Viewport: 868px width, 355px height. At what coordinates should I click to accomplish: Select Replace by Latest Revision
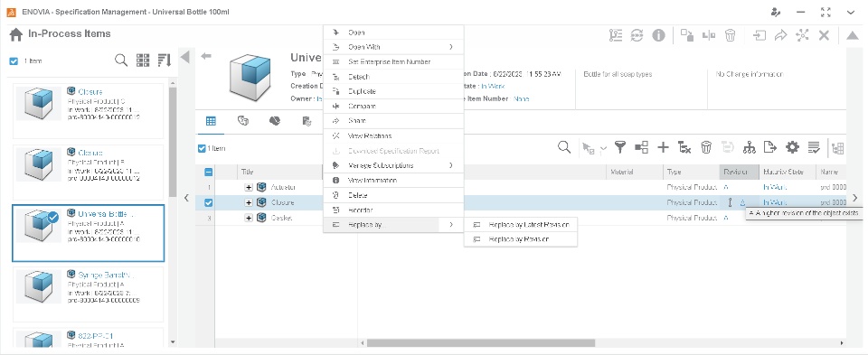pos(521,225)
